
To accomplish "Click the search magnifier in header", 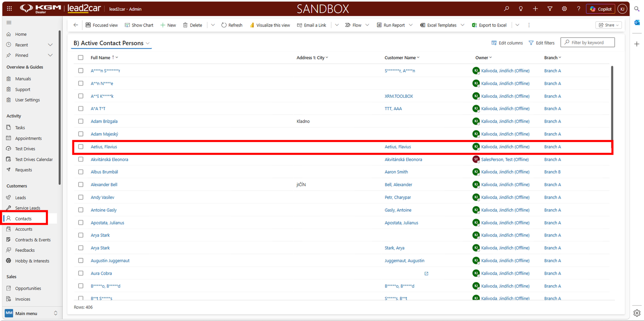I will coord(506,8).
